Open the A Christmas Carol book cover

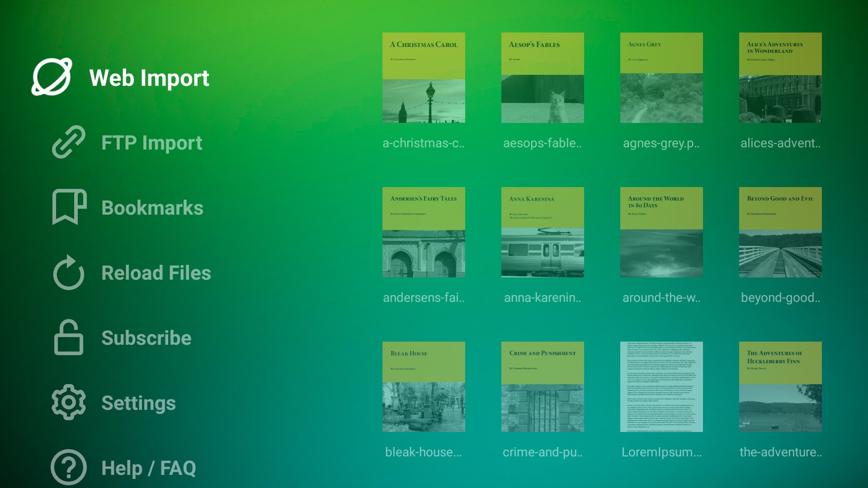tap(424, 78)
